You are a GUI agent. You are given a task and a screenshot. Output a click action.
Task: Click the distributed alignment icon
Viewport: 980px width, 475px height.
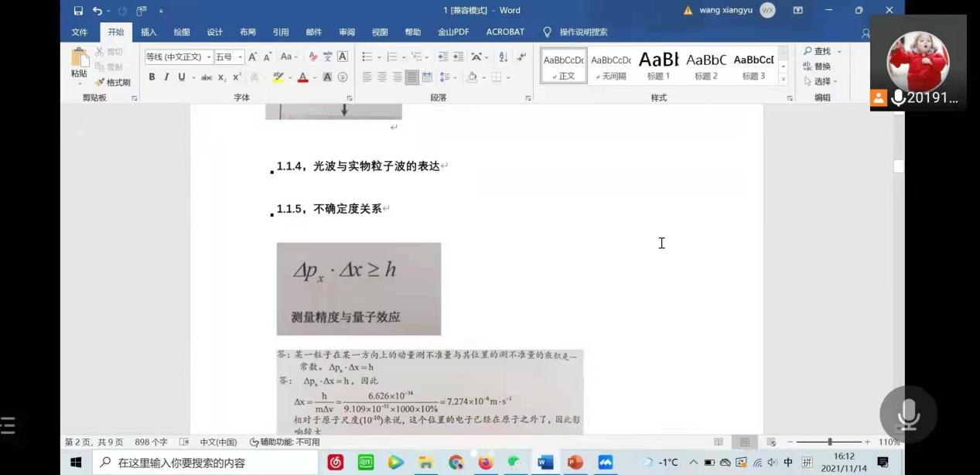426,77
